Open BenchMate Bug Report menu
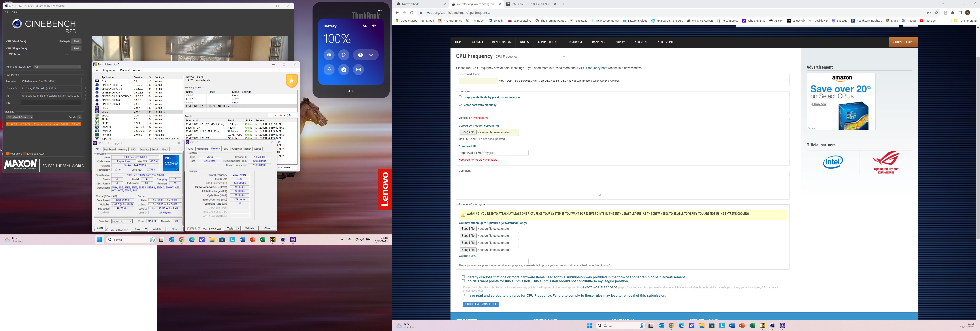This screenshot has width=980, height=331. (x=110, y=70)
